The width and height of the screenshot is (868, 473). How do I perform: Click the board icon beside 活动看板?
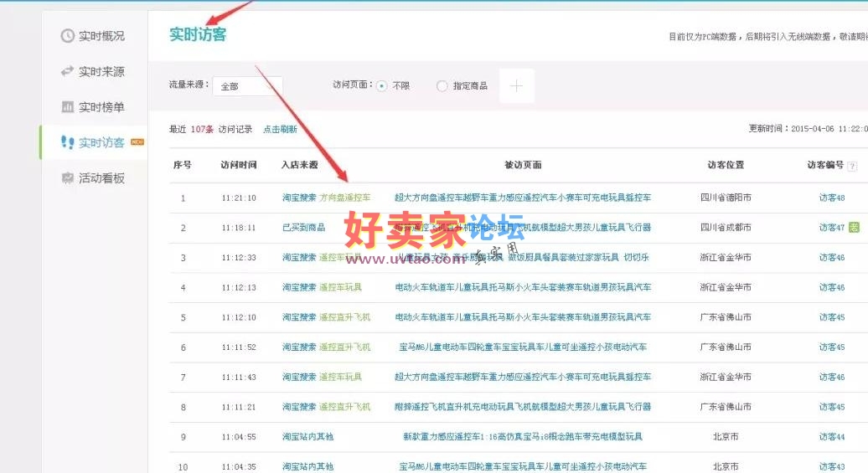[68, 178]
